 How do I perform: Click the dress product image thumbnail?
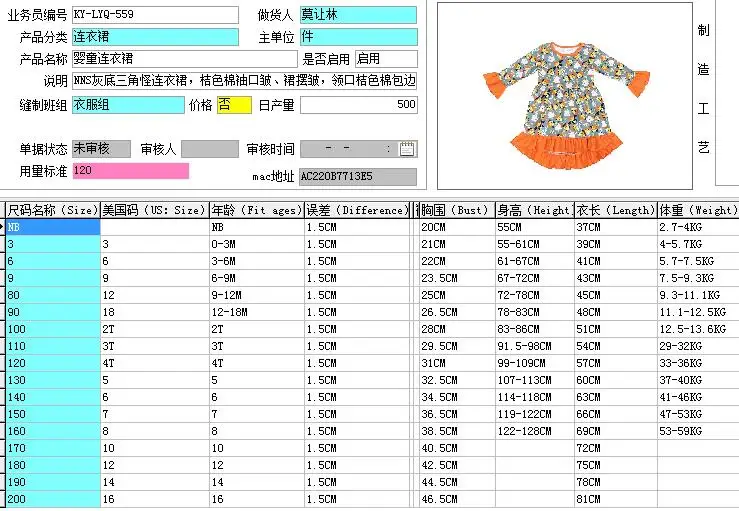tap(565, 95)
